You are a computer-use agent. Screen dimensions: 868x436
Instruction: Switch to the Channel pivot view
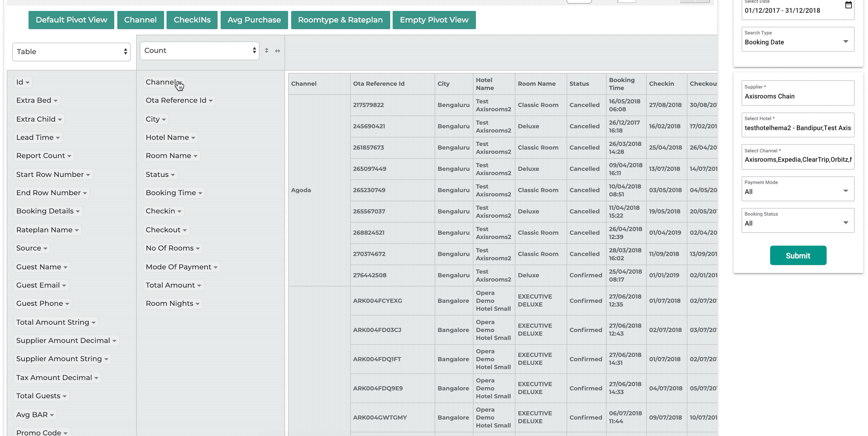(x=140, y=20)
